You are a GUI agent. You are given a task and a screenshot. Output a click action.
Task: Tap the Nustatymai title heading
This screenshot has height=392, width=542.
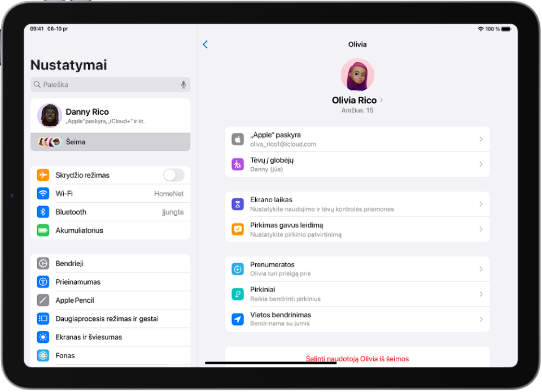pyautogui.click(x=69, y=65)
